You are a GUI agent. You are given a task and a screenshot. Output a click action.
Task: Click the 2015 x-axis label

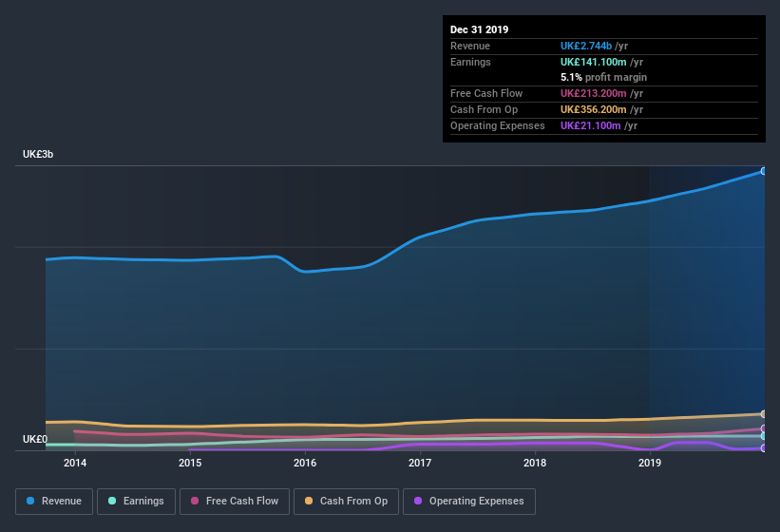click(x=190, y=463)
